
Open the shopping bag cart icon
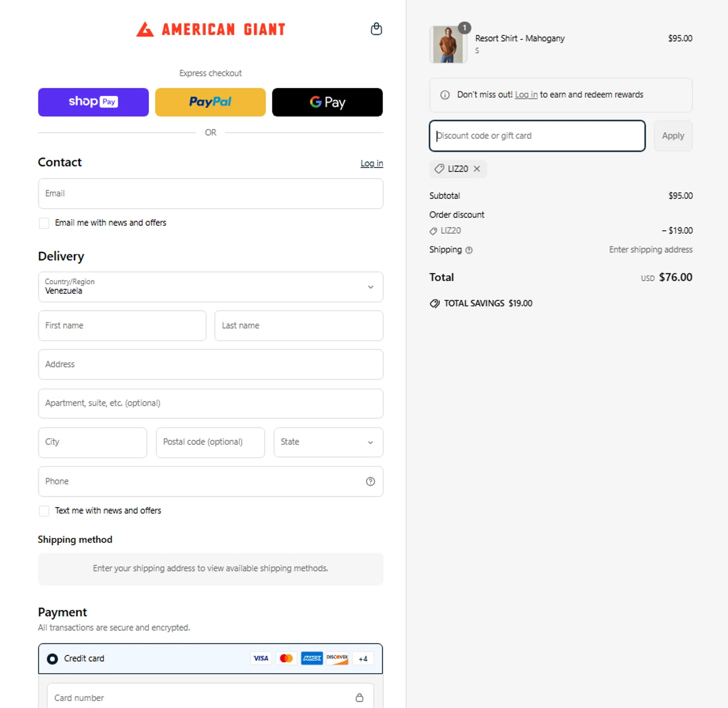[376, 29]
